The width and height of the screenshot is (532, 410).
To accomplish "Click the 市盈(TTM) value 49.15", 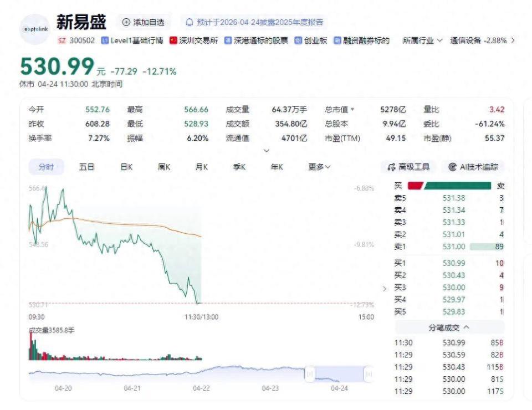I will click(x=396, y=138).
